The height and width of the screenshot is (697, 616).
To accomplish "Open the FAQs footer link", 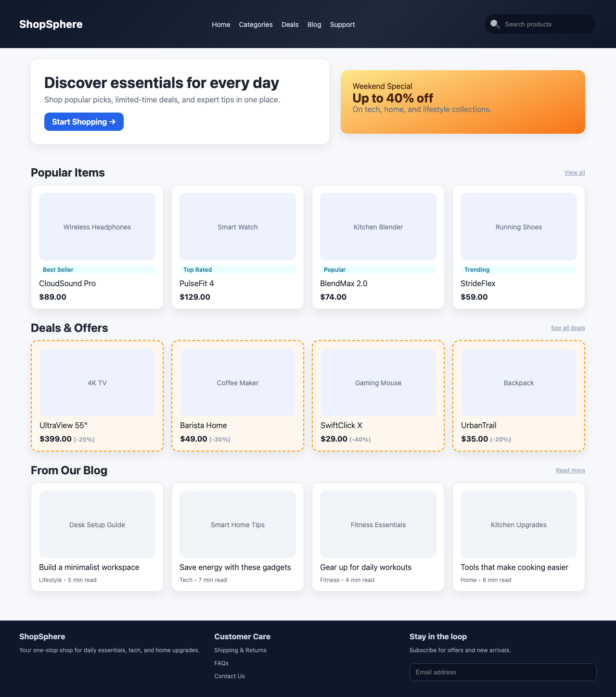I will tap(221, 663).
